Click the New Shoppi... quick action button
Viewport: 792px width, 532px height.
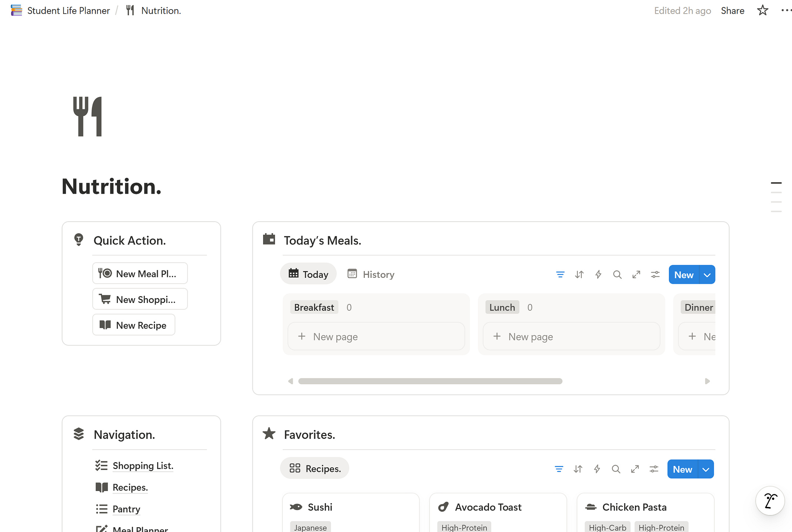coord(140,299)
